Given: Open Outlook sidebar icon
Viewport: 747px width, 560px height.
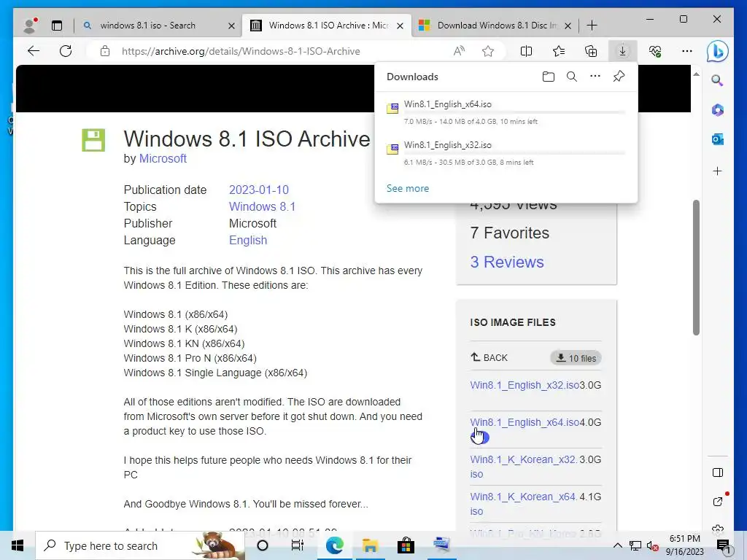Looking at the screenshot, I should 718,139.
